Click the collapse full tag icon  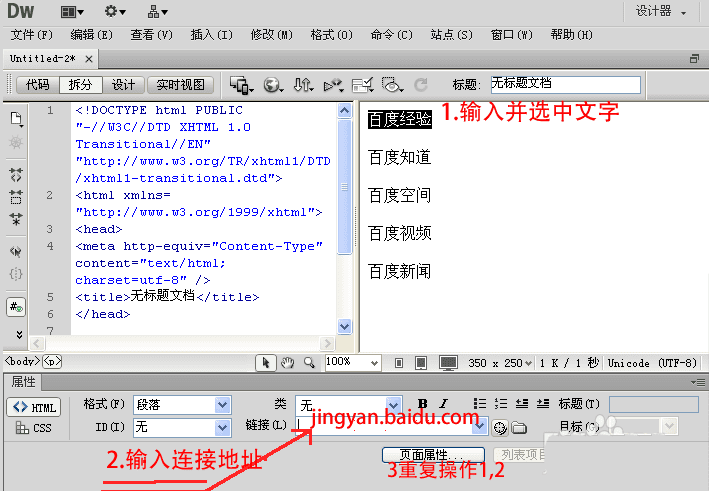(x=16, y=175)
